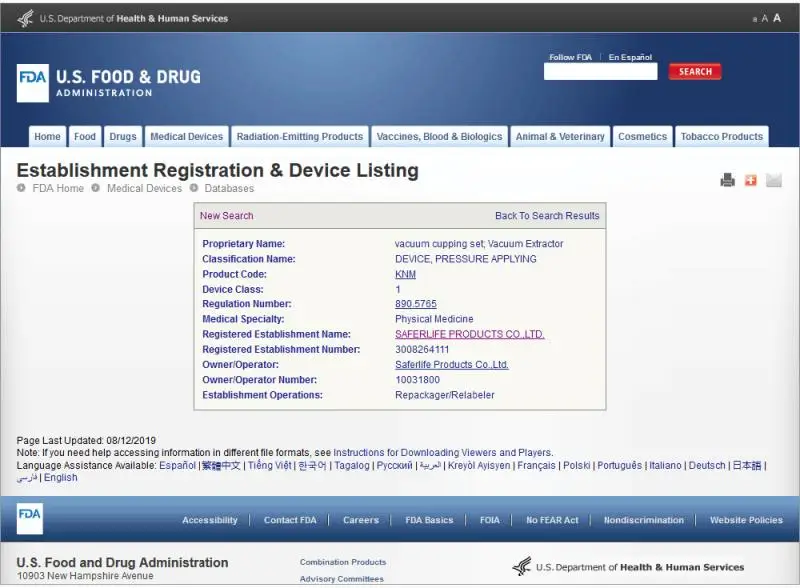Go Back To Search Results
Image resolution: width=800 pixels, height=588 pixels.
(547, 216)
